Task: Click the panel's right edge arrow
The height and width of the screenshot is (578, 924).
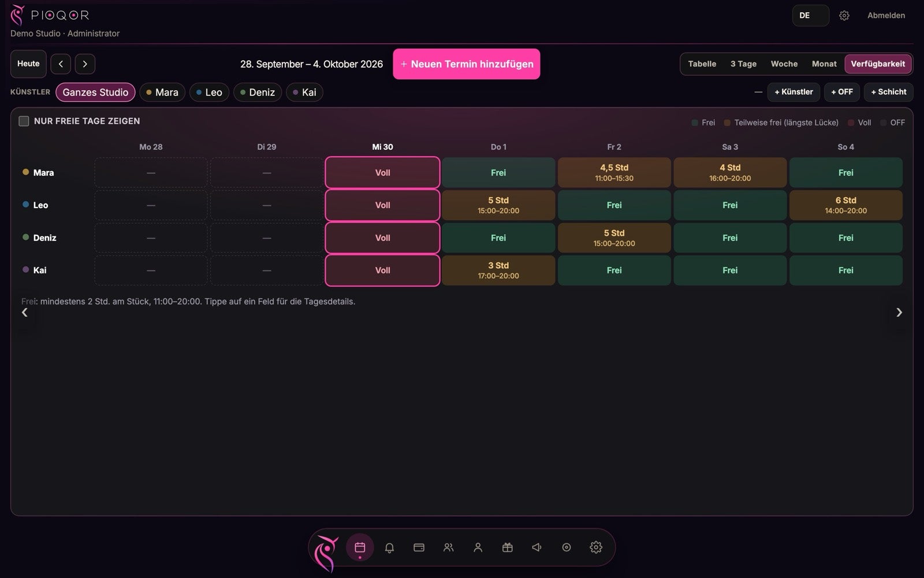Action: coord(899,312)
